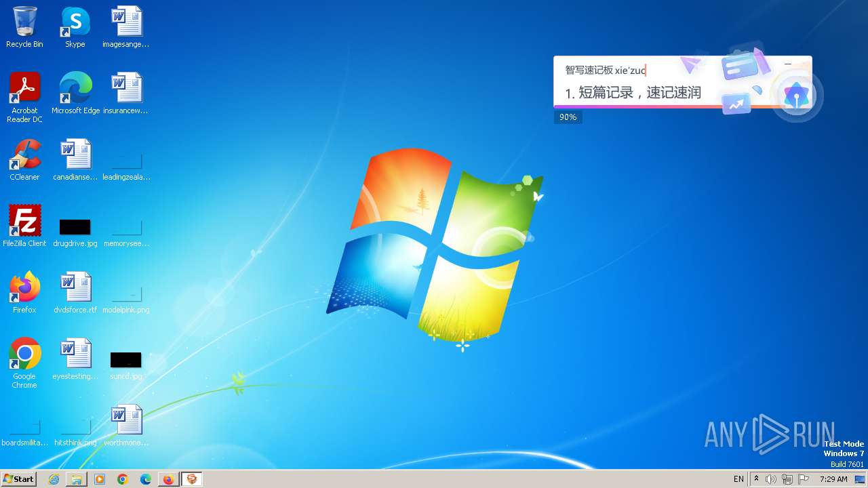Open the volume control in tray
Viewport: 868px width, 488px height.
(x=771, y=479)
